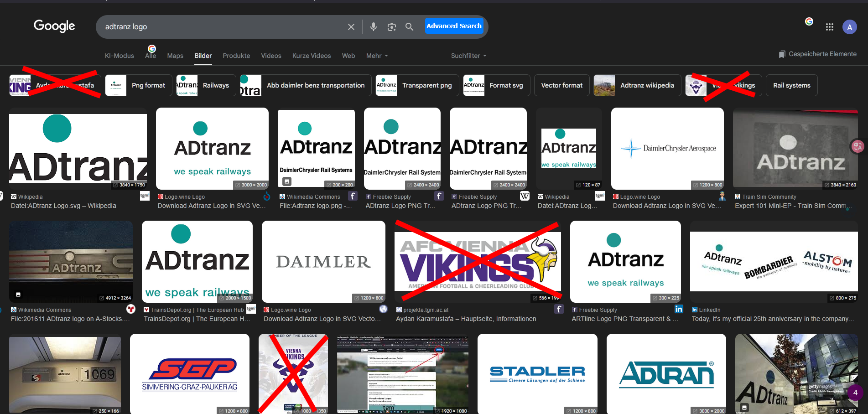Switch to the Alle results tab
868x414 pixels.
pyautogui.click(x=151, y=56)
